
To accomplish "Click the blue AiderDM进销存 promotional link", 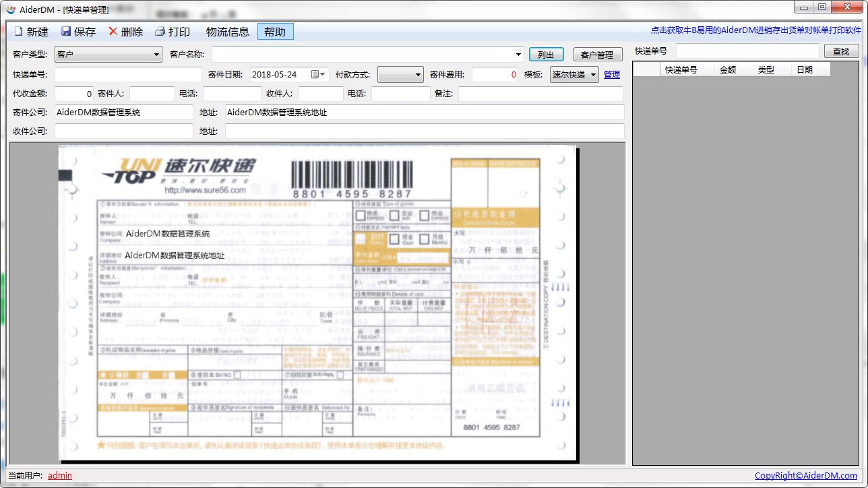I will coord(756,30).
